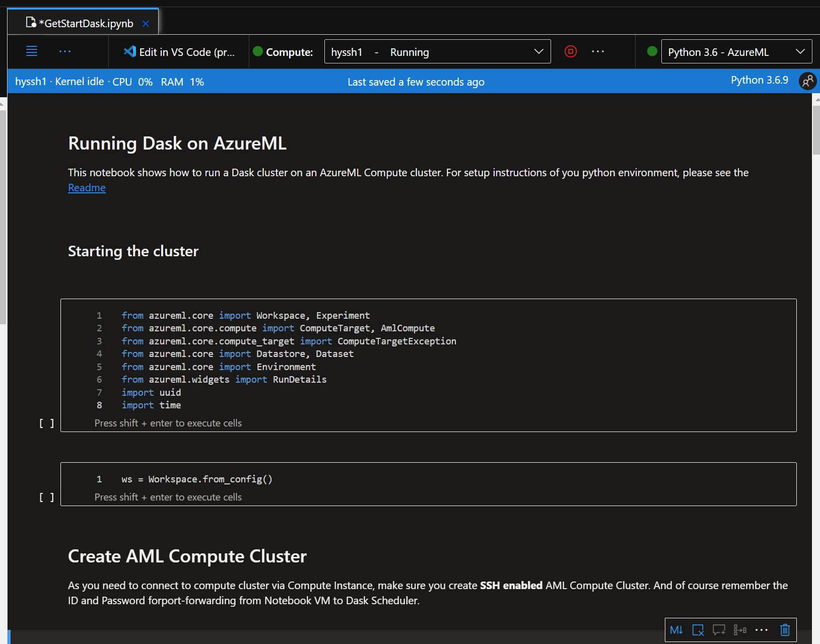Stop the compute with the red stop icon
820x644 pixels.
coord(571,51)
